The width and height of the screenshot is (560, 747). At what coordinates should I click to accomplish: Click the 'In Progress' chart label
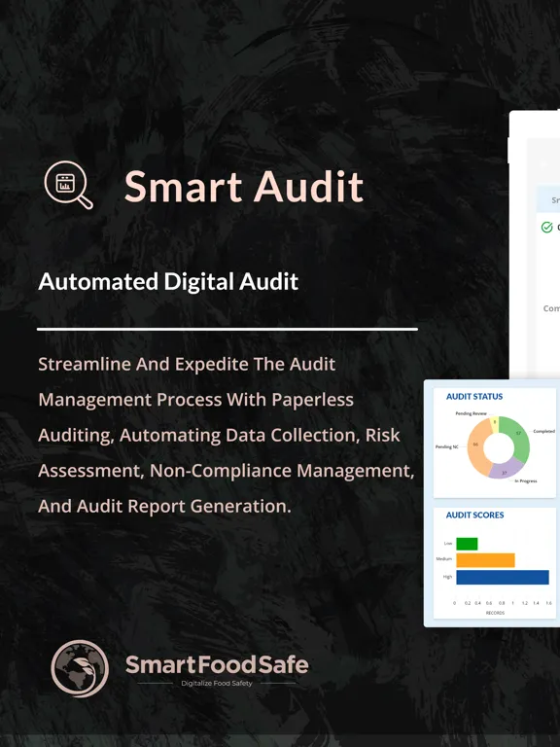coord(526,481)
